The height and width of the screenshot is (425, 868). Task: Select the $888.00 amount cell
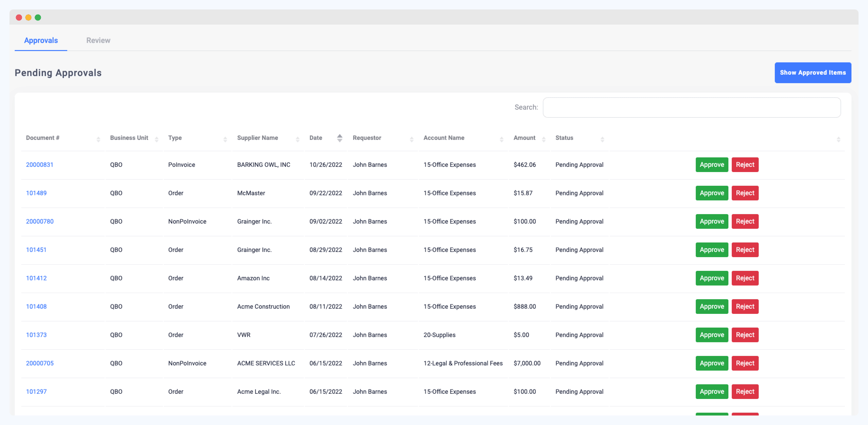click(x=524, y=307)
